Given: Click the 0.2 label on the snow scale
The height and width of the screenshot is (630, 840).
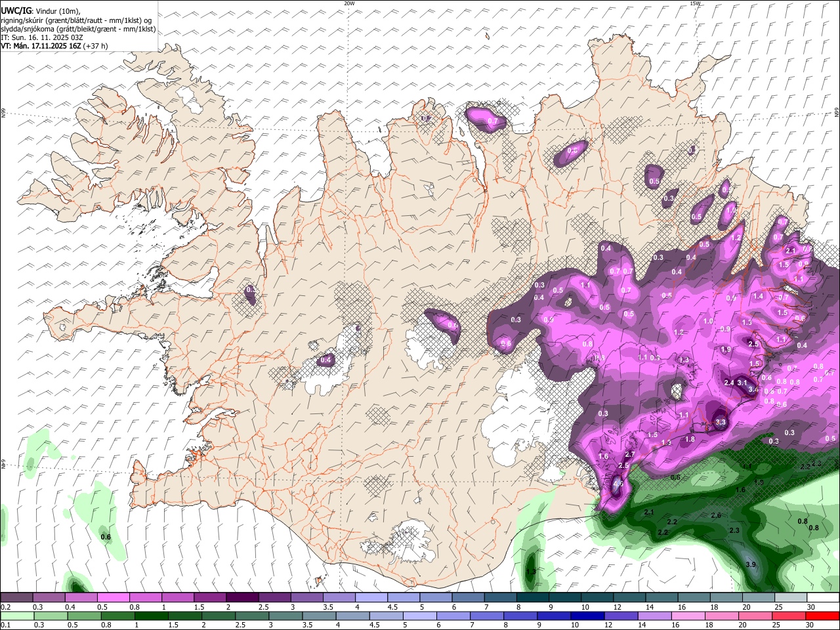Looking at the screenshot, I should tap(7, 608).
